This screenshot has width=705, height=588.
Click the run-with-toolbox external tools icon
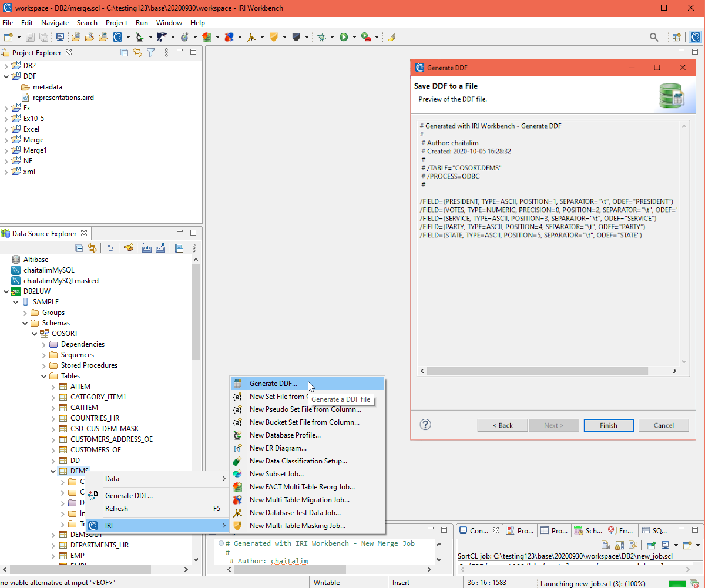tap(367, 37)
